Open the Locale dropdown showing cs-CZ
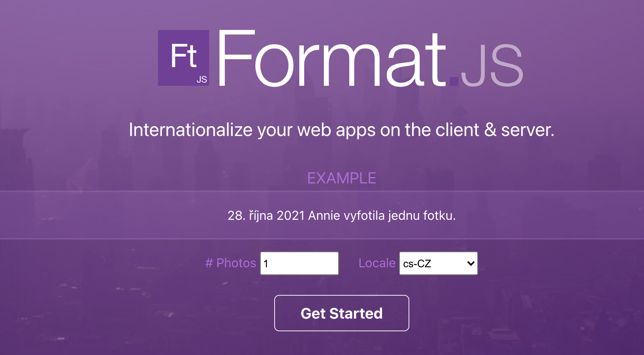 (438, 263)
